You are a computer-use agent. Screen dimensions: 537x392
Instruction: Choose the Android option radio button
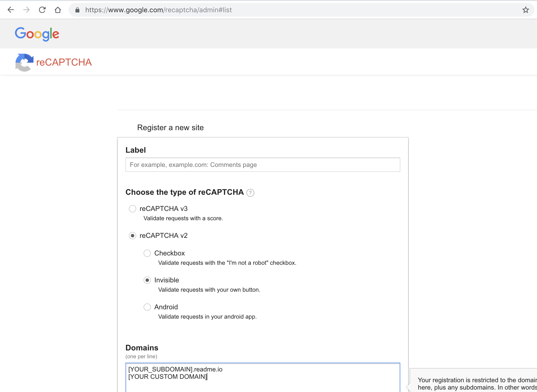tap(147, 307)
